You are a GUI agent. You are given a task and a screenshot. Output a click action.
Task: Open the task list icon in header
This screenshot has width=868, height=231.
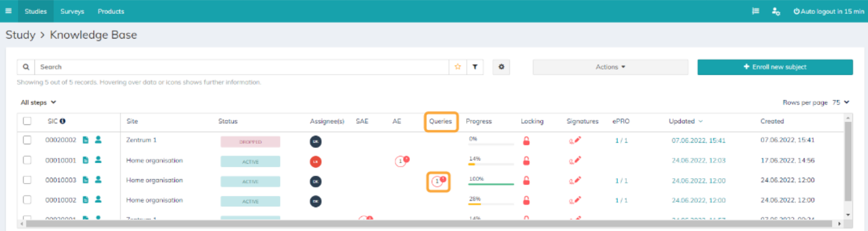tap(755, 11)
